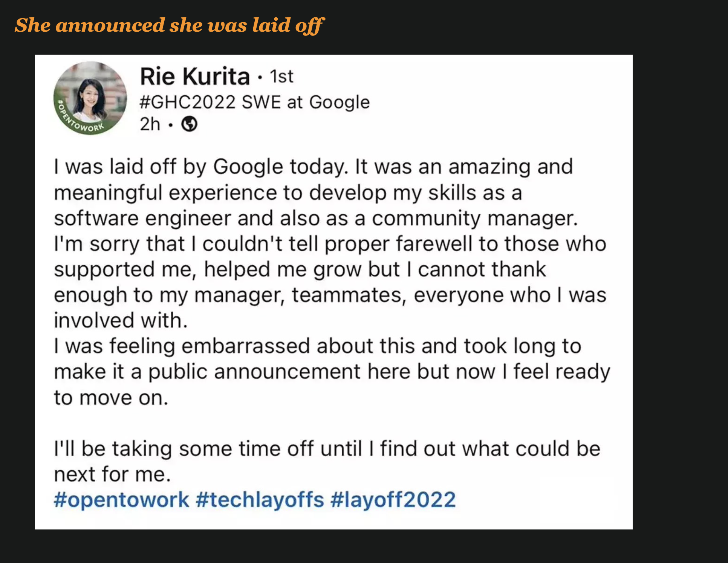728x563 pixels.
Task: Click the line starting 'I'm sorry that I couldn't'
Action: point(330,244)
